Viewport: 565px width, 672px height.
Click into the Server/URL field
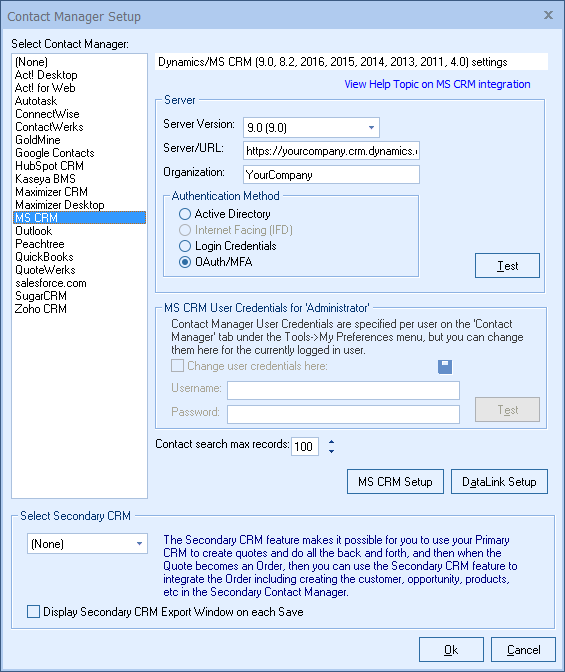331,151
